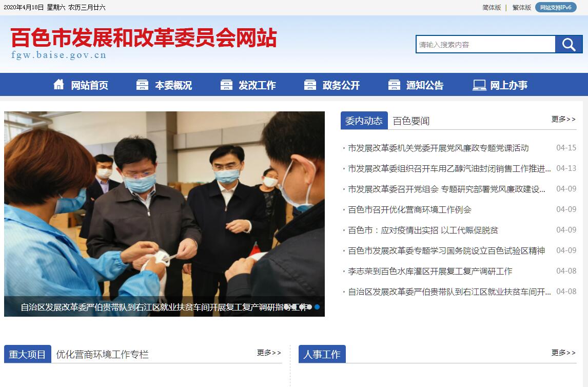The image size is (588, 387).
Task: Switch to 简体版 language version
Action: pos(491,8)
